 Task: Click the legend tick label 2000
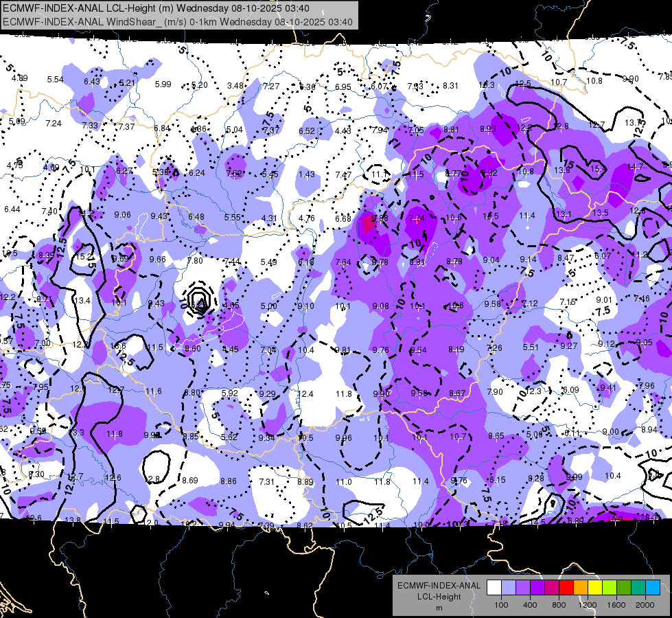pos(645,605)
